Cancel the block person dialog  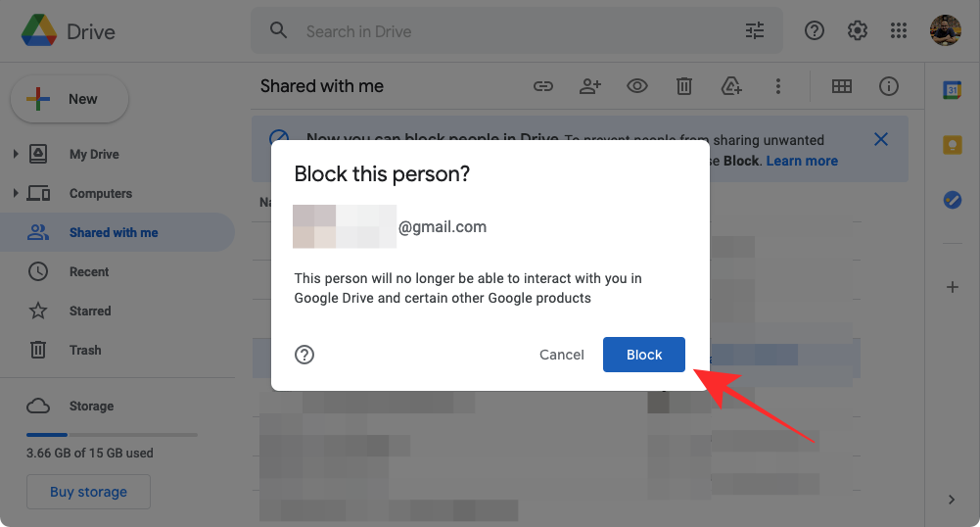click(562, 355)
